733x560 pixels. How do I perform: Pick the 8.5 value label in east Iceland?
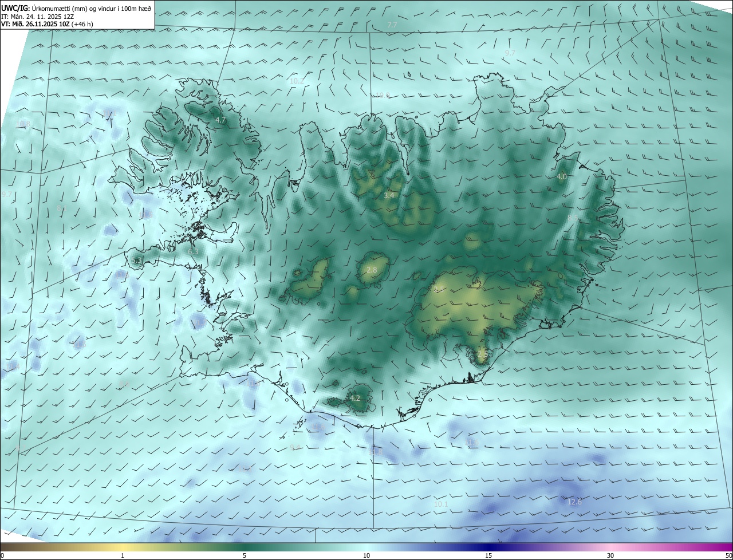point(573,218)
